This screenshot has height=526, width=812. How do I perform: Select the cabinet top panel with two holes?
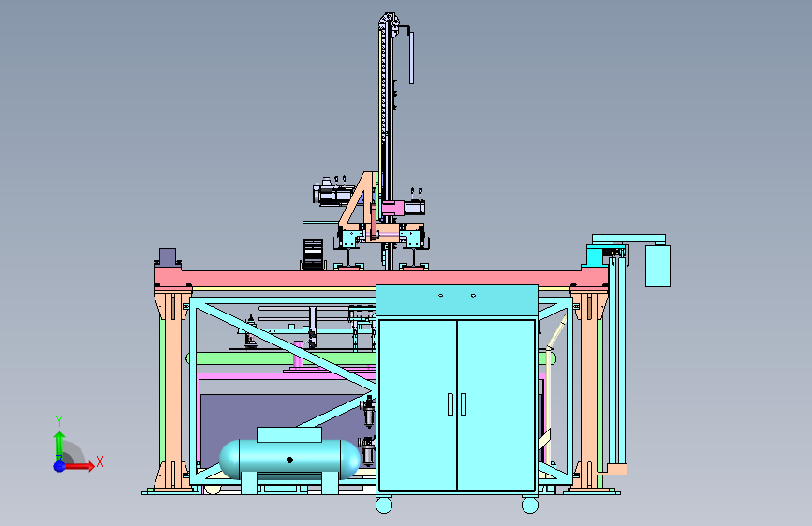click(x=457, y=300)
